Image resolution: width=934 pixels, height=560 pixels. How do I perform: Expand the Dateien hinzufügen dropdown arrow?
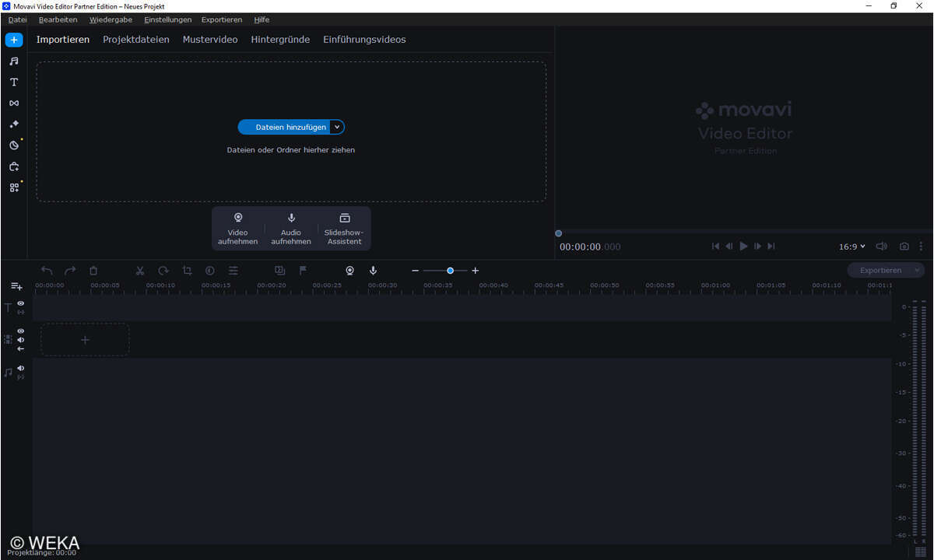click(336, 127)
